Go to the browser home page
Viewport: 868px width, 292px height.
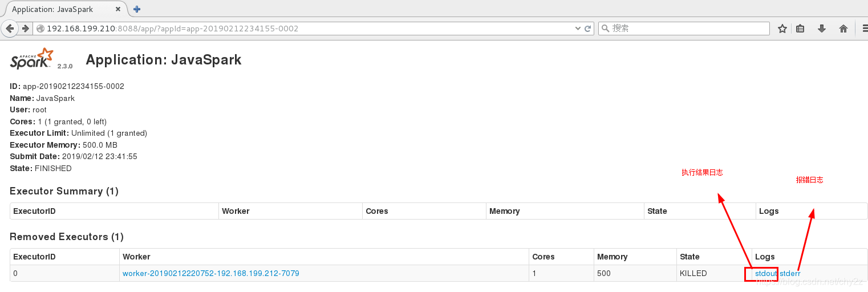(843, 29)
